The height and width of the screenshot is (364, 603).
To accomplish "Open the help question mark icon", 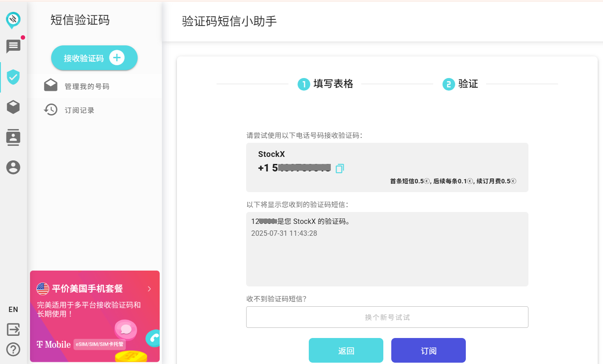I will [13, 349].
